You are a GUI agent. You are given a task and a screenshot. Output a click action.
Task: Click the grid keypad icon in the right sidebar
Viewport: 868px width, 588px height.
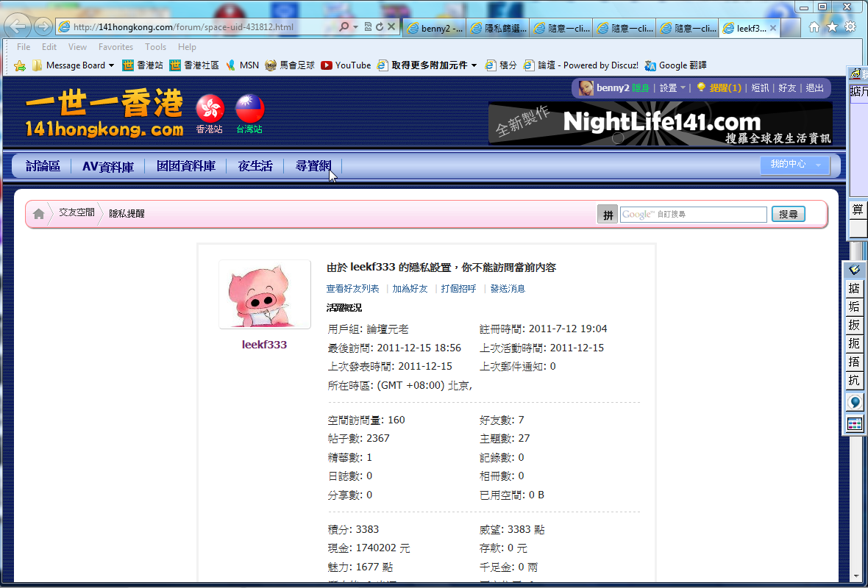click(854, 423)
